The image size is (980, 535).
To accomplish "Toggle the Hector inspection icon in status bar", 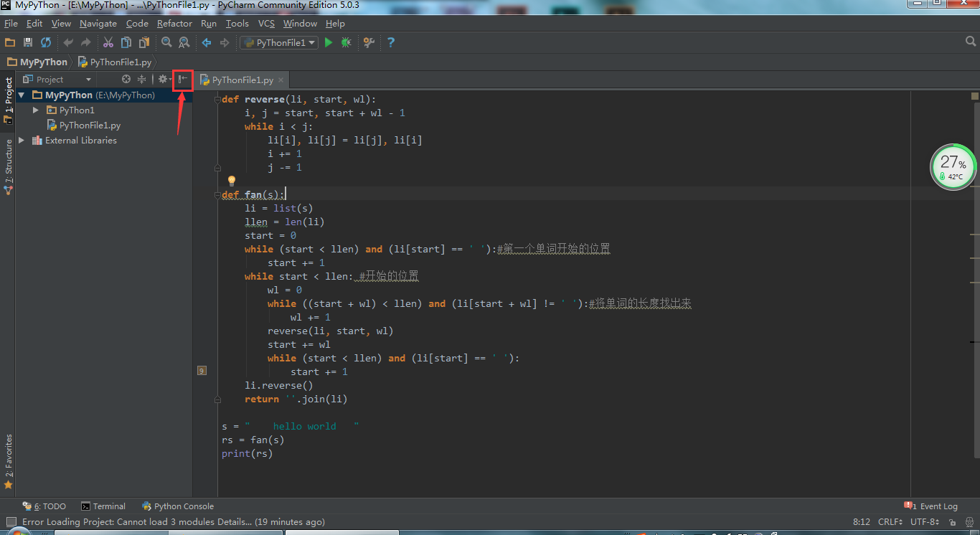I will tap(969, 522).
